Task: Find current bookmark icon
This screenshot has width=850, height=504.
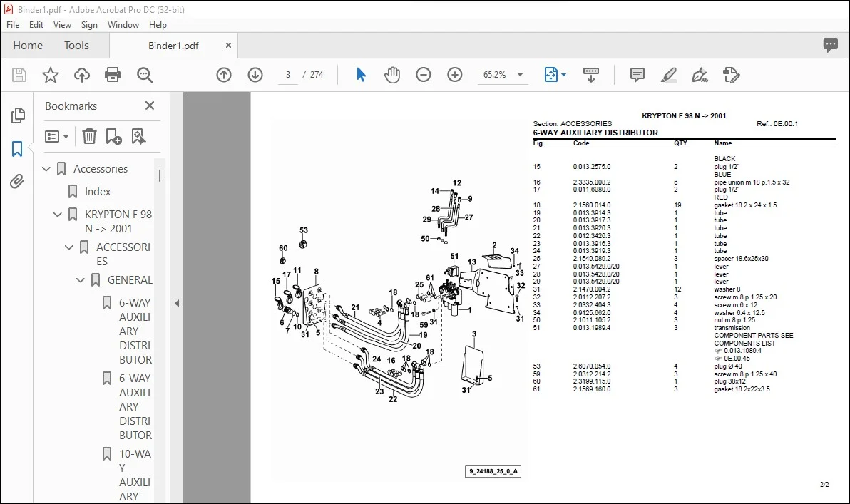Action: [x=138, y=136]
